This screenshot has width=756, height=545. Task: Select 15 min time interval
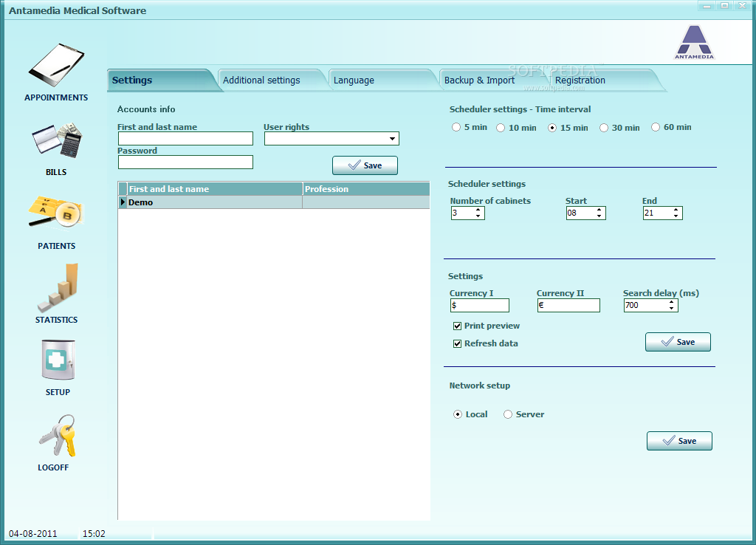[552, 128]
